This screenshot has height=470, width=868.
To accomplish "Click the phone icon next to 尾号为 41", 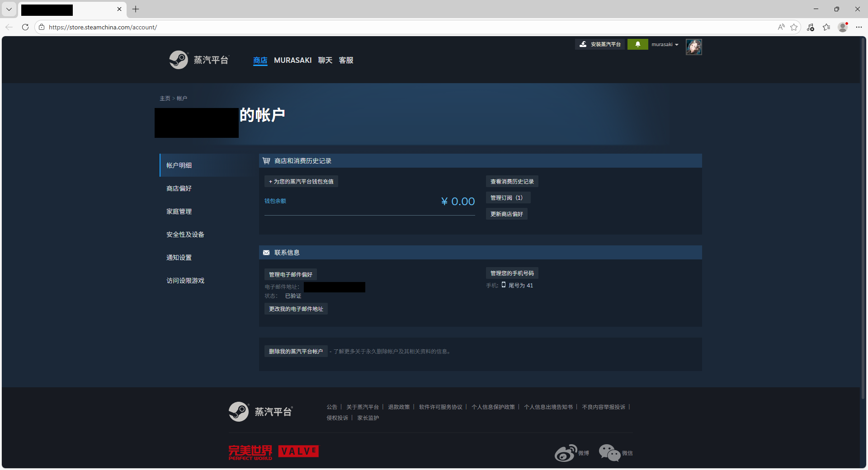I will (503, 285).
